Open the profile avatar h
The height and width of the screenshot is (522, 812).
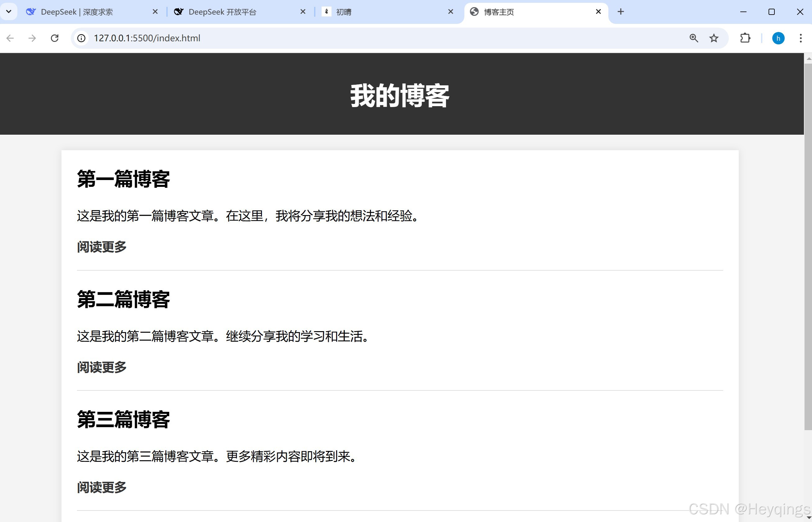coord(778,38)
